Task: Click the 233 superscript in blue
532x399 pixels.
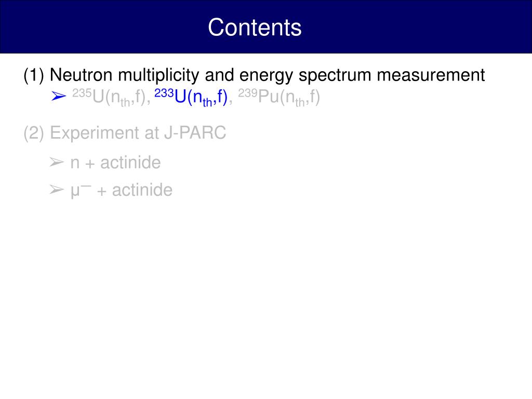Action: tap(164, 93)
